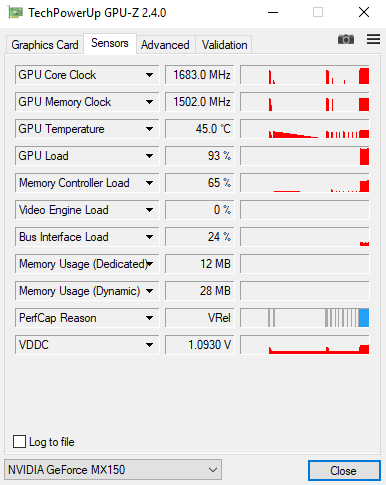Expand the PerfCap Reason dropdown arrow
Image resolution: width=386 pixels, height=485 pixels.
tap(149, 318)
